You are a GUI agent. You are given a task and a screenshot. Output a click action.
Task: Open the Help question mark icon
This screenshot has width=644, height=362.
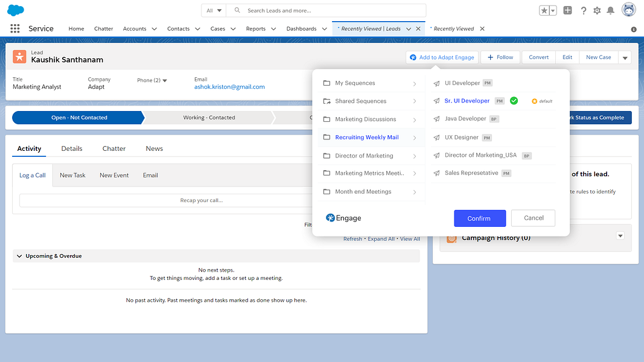click(x=583, y=11)
